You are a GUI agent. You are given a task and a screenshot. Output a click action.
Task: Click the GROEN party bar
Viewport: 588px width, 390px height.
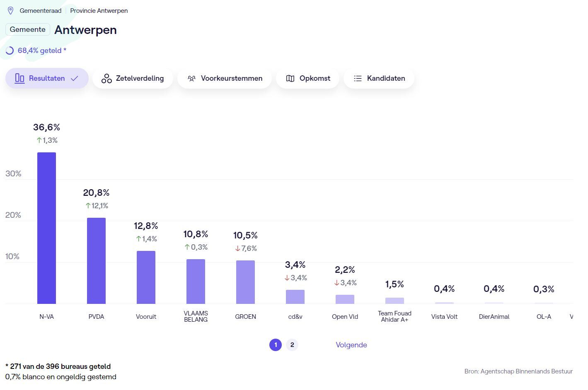245,282
